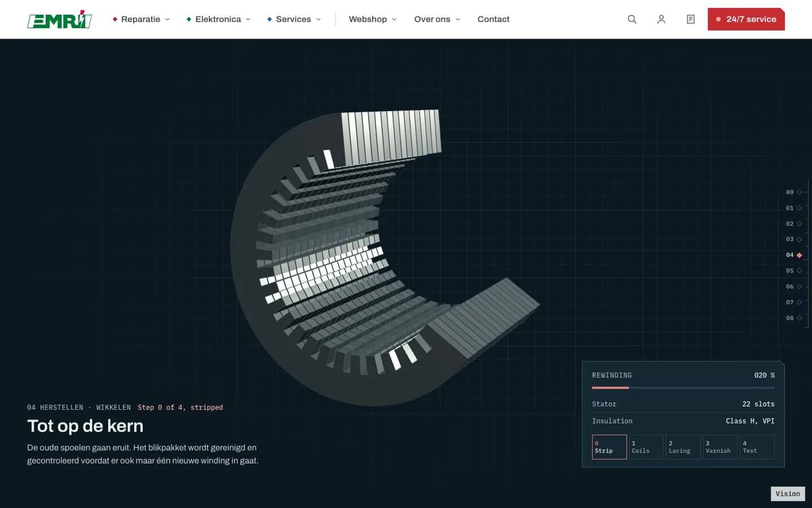This screenshot has height=508, width=812.
Task: Expand the Services dropdown menu
Action: (294, 19)
